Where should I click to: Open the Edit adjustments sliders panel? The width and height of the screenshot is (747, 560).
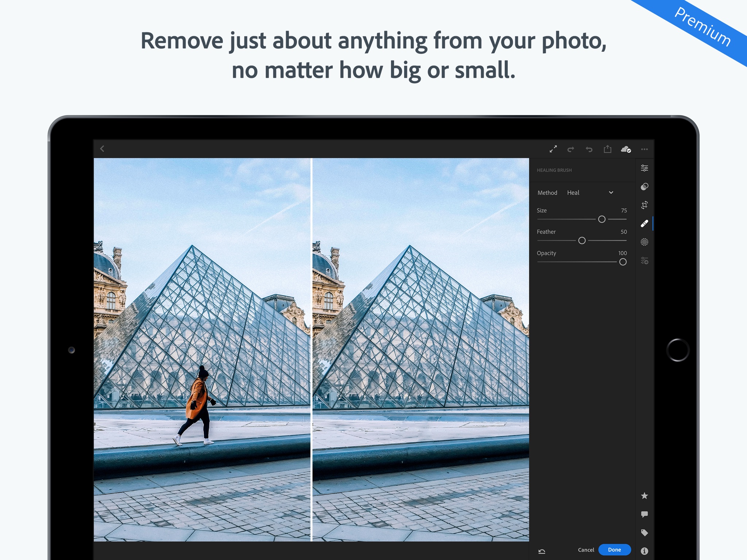(x=645, y=168)
